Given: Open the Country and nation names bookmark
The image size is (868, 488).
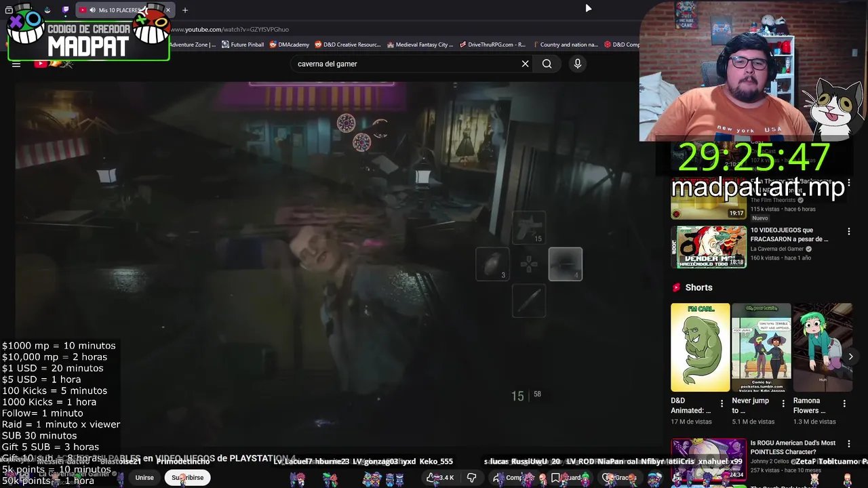Looking at the screenshot, I should pos(565,45).
